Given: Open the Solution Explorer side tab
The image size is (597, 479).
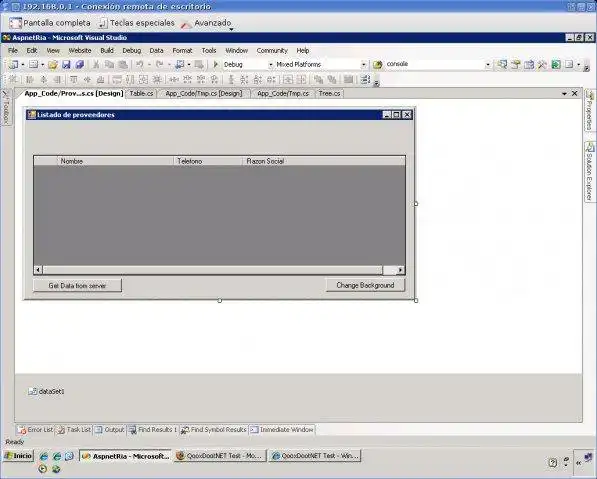Looking at the screenshot, I should click(x=589, y=171).
